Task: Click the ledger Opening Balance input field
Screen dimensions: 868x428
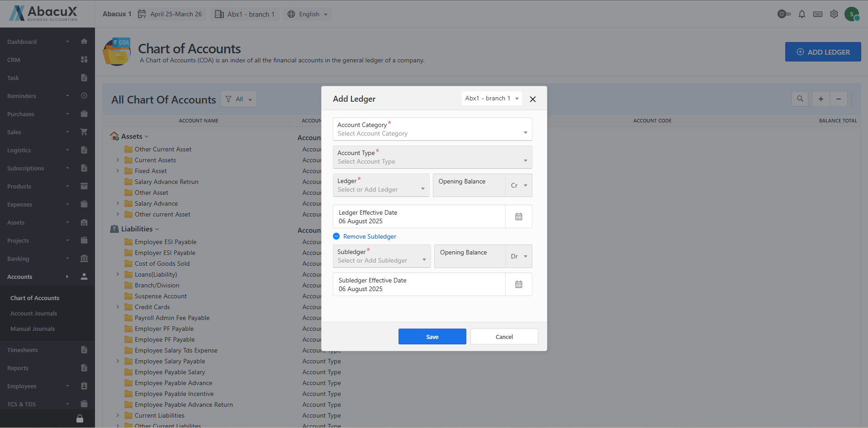Action: pyautogui.click(x=469, y=186)
